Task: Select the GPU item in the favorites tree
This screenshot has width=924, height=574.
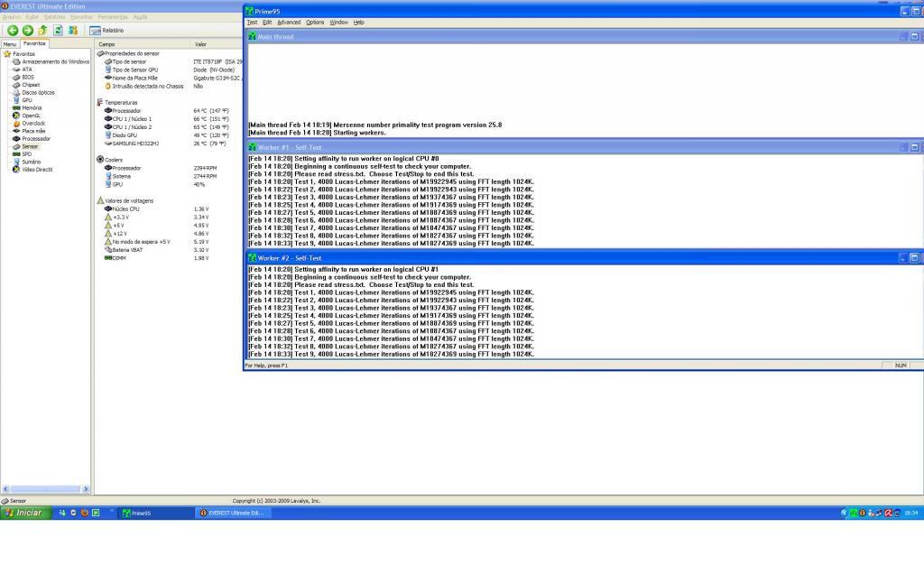Action: (x=23, y=100)
